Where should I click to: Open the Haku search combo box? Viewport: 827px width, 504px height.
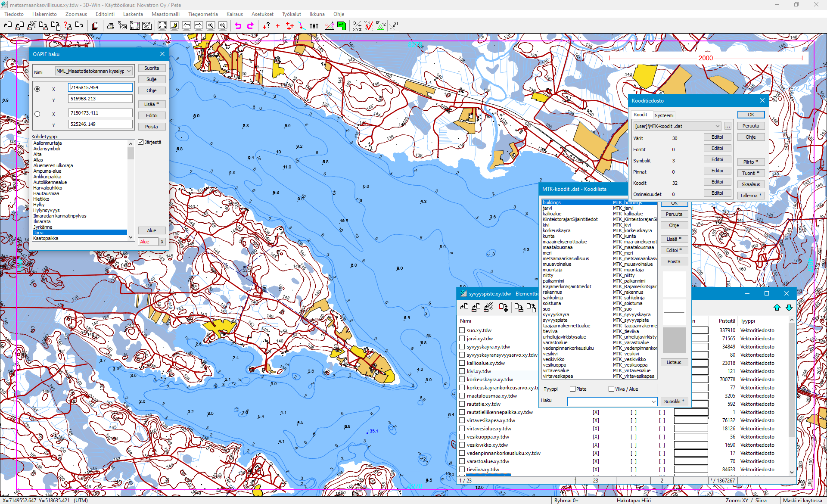653,401
